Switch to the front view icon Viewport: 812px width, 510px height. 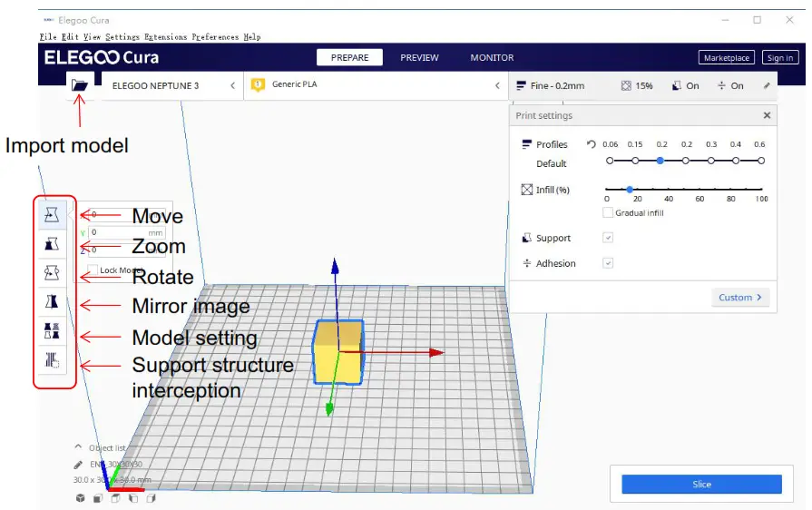[x=97, y=498]
